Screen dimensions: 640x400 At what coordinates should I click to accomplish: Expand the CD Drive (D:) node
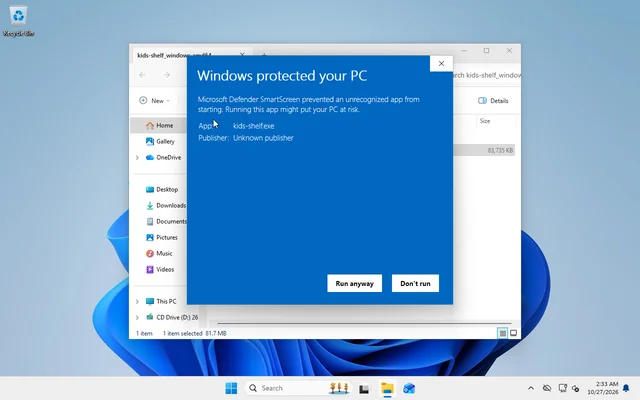click(x=137, y=318)
